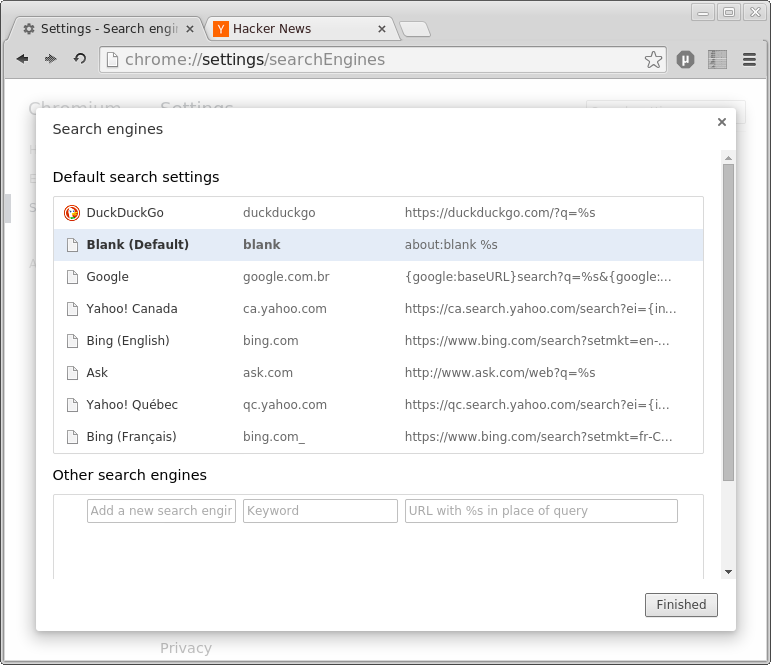The width and height of the screenshot is (771, 665).
Task: Click the page icon next to Yahoo! Canada
Action: 72,309
